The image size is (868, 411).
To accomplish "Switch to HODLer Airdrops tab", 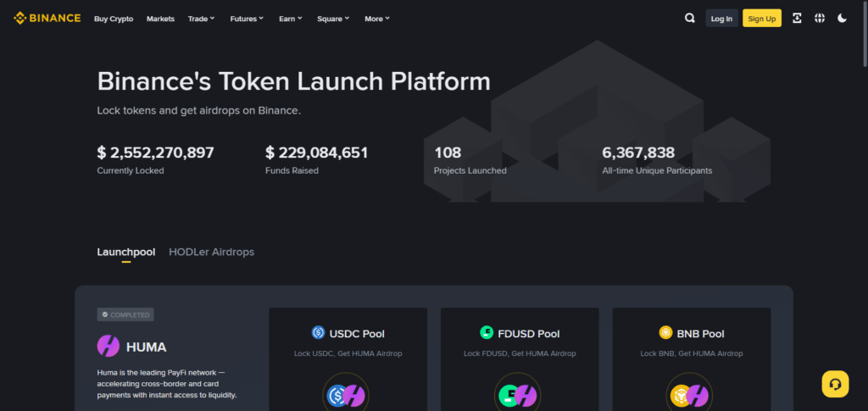I will [211, 252].
